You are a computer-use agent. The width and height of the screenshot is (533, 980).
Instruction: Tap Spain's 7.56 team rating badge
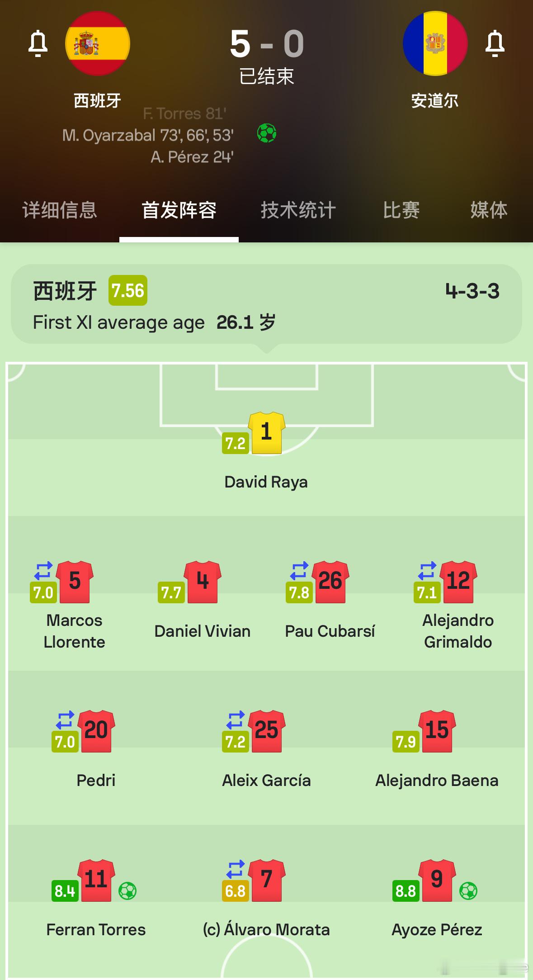(x=128, y=290)
